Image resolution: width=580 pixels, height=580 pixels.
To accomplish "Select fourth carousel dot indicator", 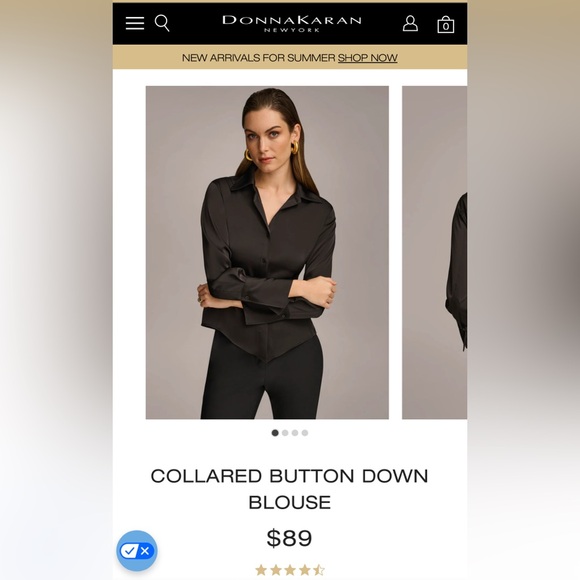I will tap(305, 433).
